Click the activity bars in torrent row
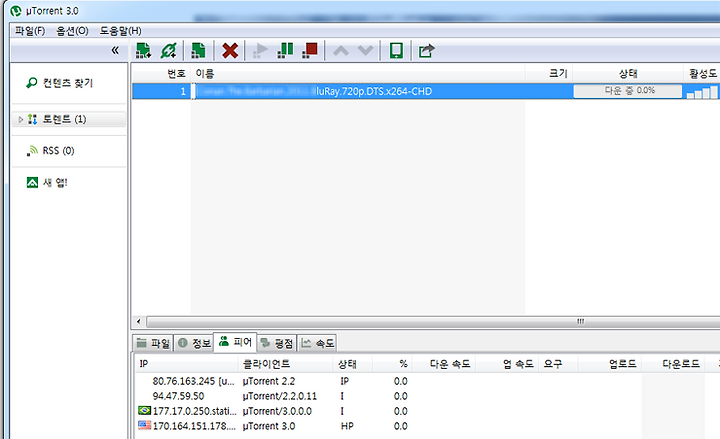This screenshot has width=720, height=439. coord(702,92)
